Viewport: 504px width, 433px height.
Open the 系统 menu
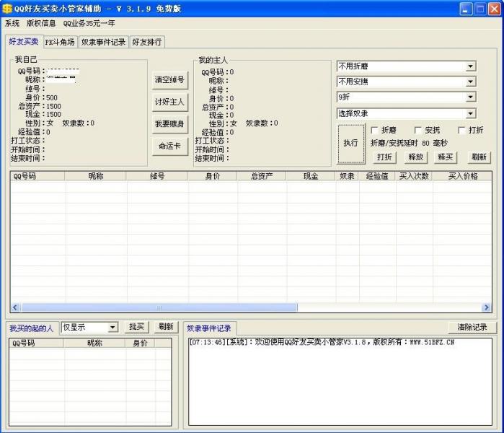(12, 24)
